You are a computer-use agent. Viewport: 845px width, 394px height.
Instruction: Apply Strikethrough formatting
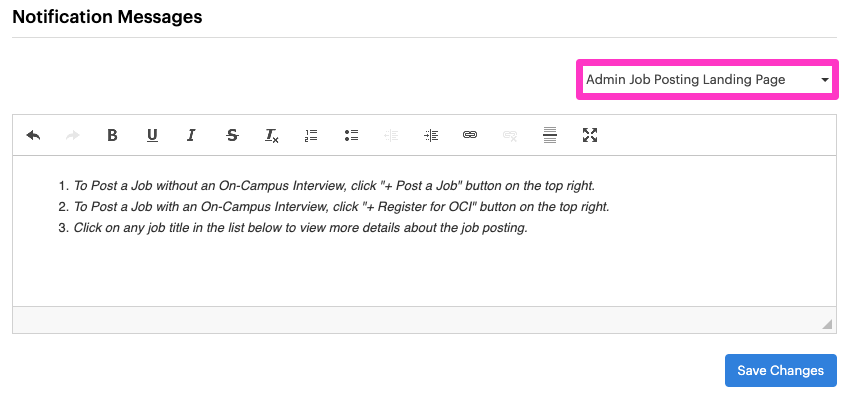tap(232, 135)
